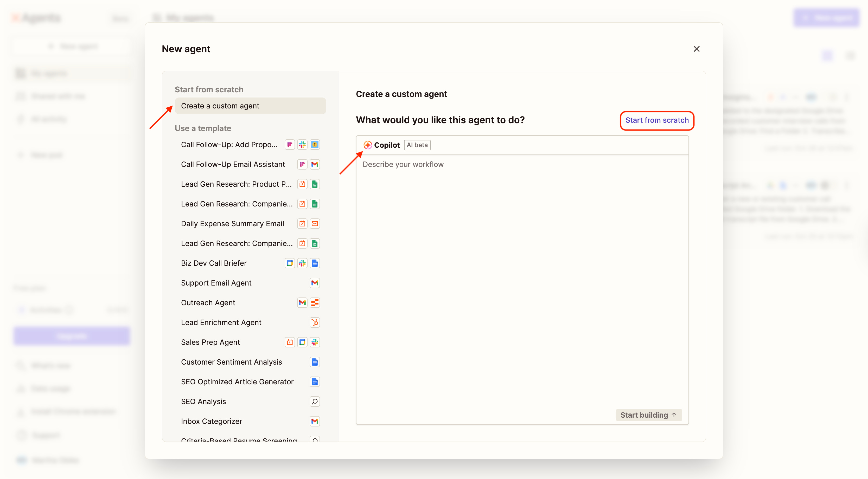Click the orange icon on Outreach Agent row
Image resolution: width=868 pixels, height=479 pixels.
(x=315, y=303)
